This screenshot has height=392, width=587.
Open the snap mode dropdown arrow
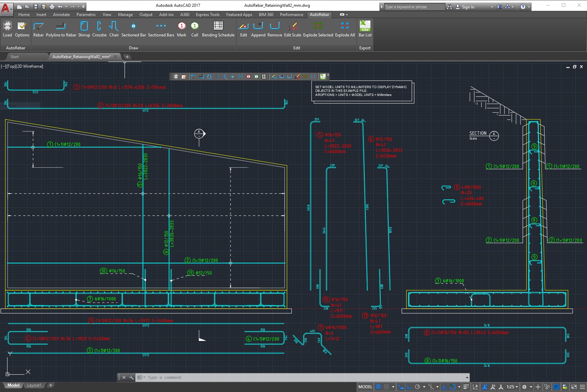coord(393,387)
